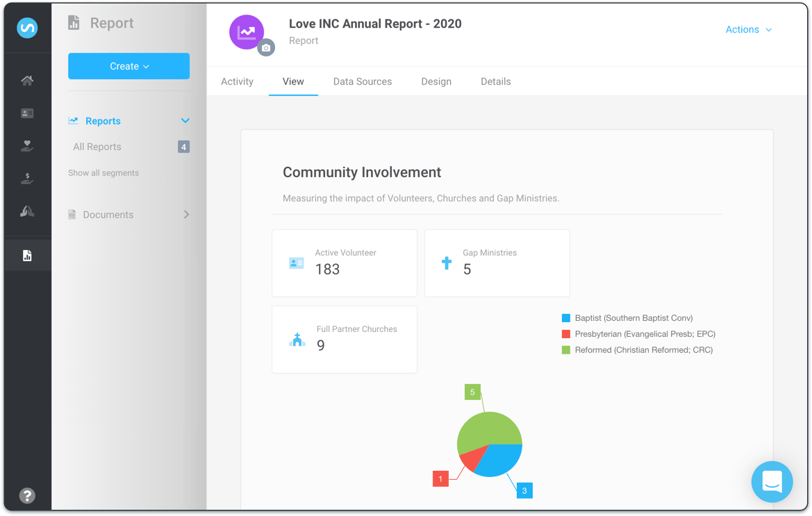Click the praying hands sidebar icon
812x516 pixels.
click(x=27, y=212)
